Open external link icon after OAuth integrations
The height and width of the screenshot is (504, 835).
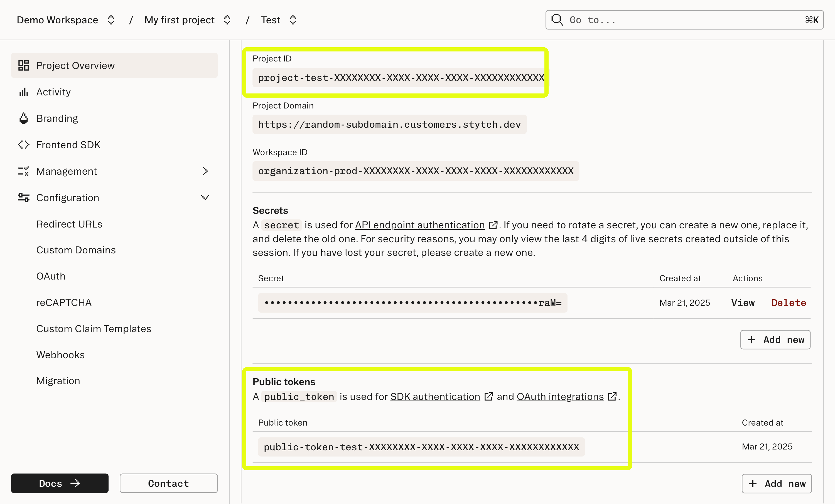[x=612, y=396]
